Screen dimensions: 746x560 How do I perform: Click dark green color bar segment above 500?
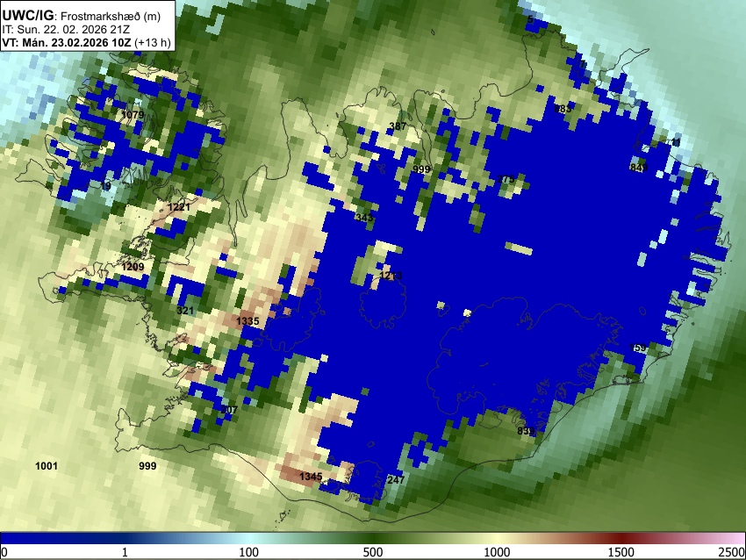(373, 538)
